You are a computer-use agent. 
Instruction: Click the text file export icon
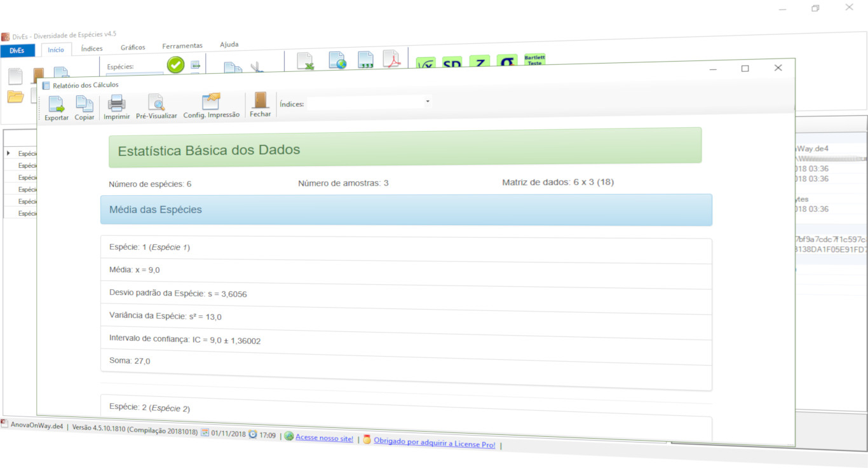(x=365, y=60)
